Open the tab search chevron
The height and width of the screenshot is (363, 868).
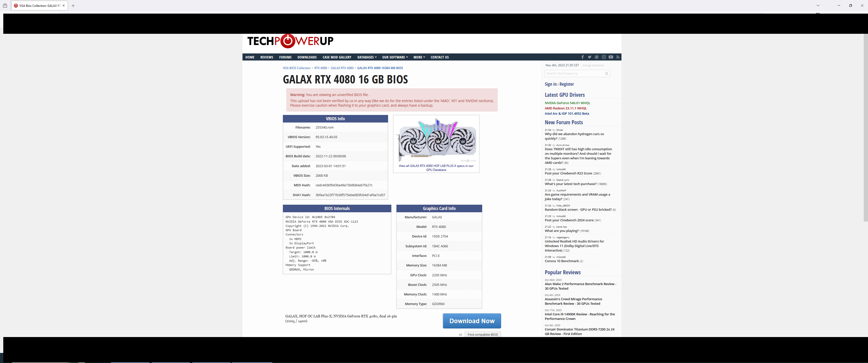point(818,6)
